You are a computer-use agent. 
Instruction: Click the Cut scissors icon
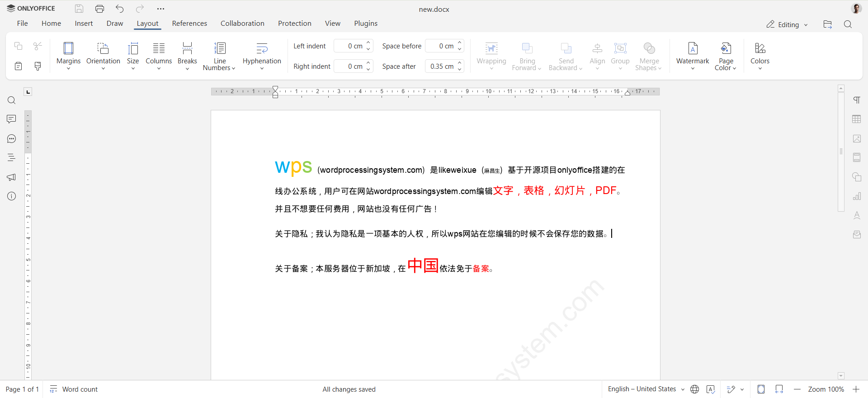tap(38, 46)
